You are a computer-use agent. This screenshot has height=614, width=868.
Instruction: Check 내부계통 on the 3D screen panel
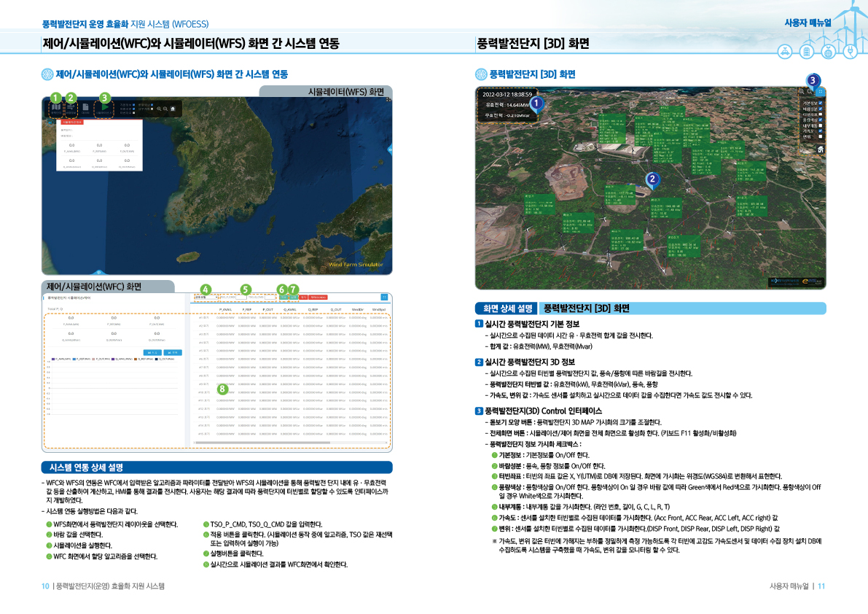[x=821, y=125]
